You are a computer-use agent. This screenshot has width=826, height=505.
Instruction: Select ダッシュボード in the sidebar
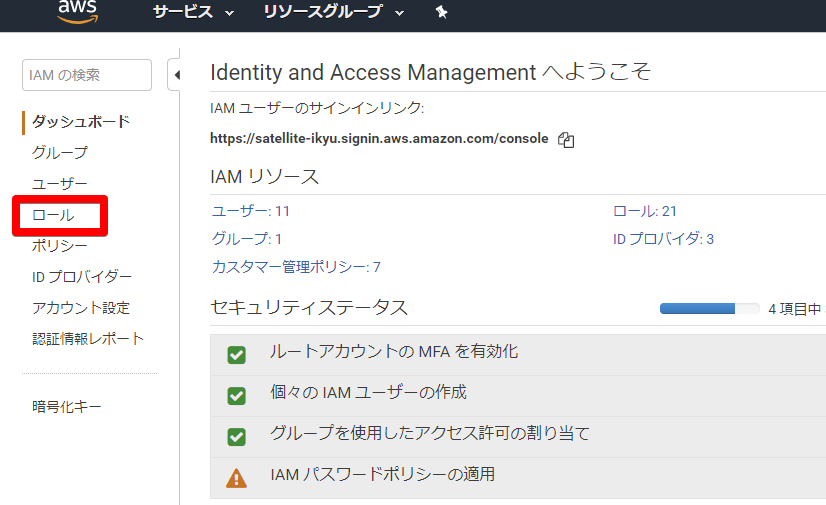point(81,122)
